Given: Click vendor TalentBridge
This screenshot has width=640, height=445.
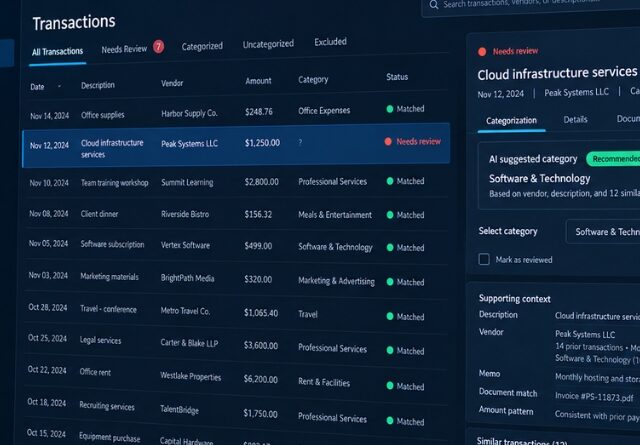Looking at the screenshot, I should coord(179,410).
